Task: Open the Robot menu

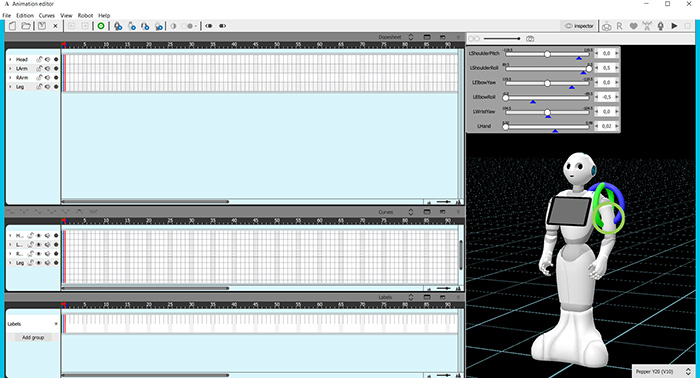Action: click(x=85, y=15)
